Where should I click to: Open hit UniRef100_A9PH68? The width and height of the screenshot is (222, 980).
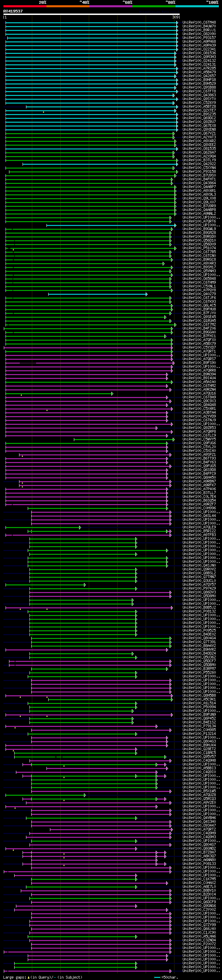[199, 41]
